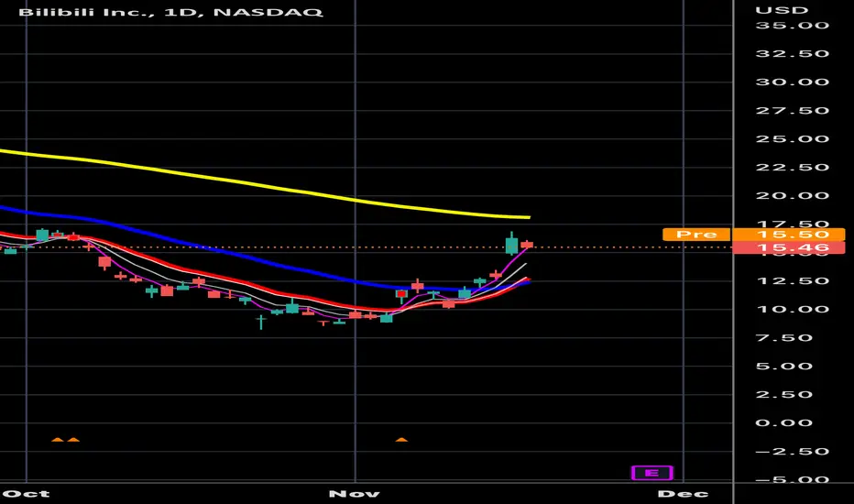Click the 22.50 price axis label
Screen dimensions: 854x504
(793, 168)
